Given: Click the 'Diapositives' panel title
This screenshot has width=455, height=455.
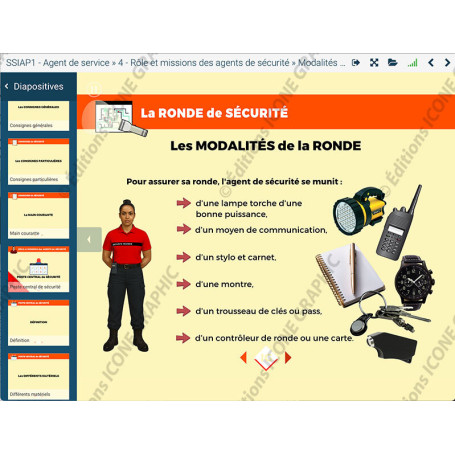Looking at the screenshot, I should (38, 87).
